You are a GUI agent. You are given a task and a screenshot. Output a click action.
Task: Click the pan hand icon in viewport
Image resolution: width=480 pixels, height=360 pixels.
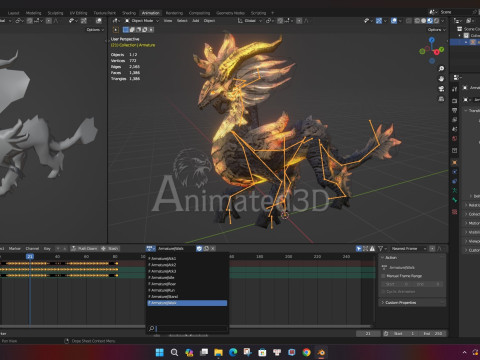pos(441,79)
